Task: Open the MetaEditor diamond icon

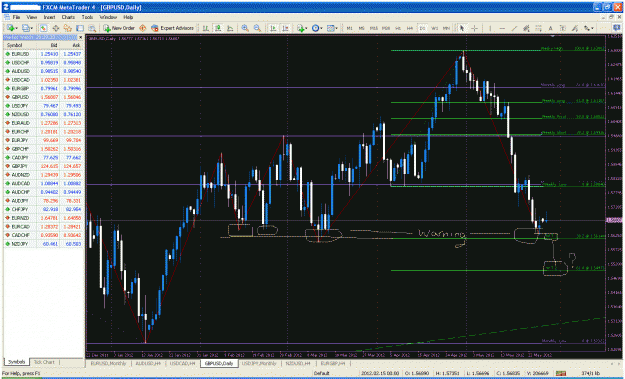Action: (x=142, y=28)
